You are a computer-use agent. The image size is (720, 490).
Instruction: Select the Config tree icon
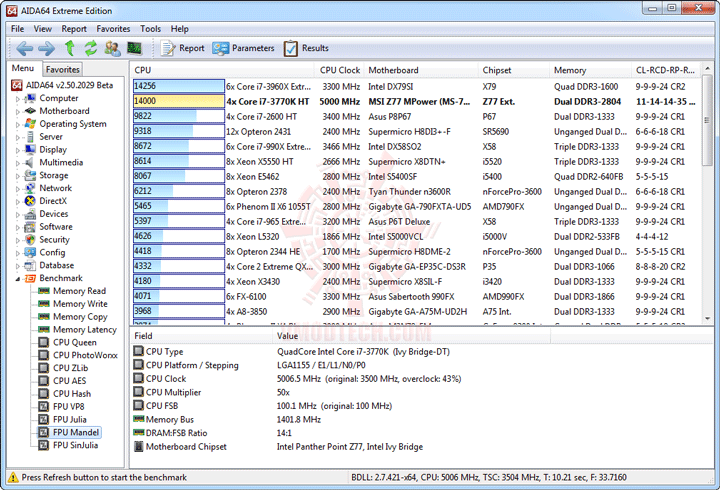[x=30, y=252]
